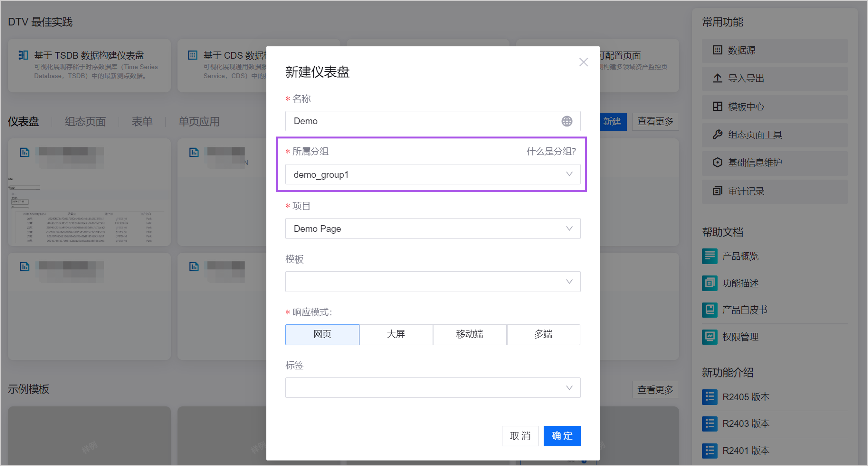Expand the 所属分组 demo_group1 dropdown
868x466 pixels.
coord(433,174)
